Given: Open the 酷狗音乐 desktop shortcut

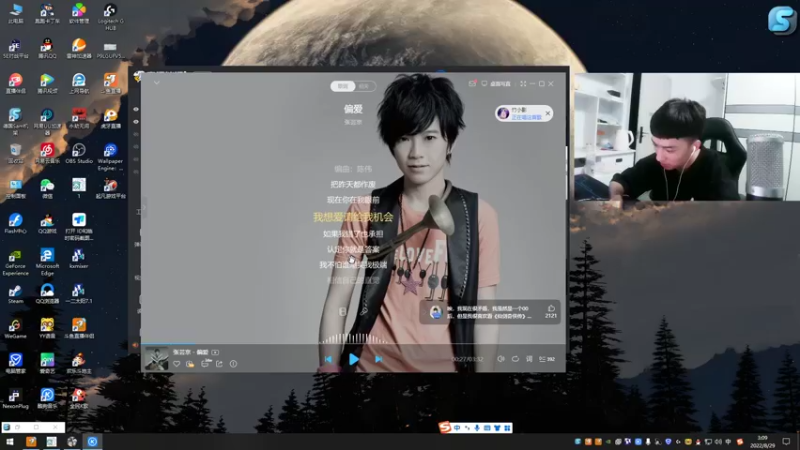Looking at the screenshot, I should point(47,398).
